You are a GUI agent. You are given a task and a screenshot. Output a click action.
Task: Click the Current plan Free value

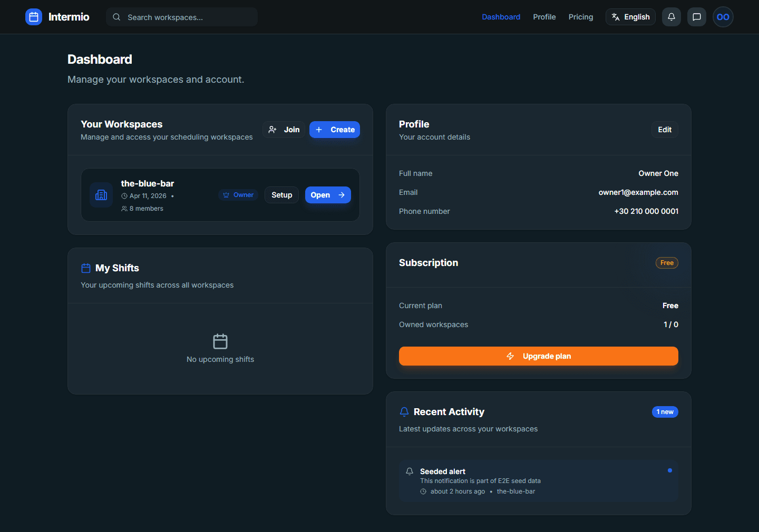670,306
